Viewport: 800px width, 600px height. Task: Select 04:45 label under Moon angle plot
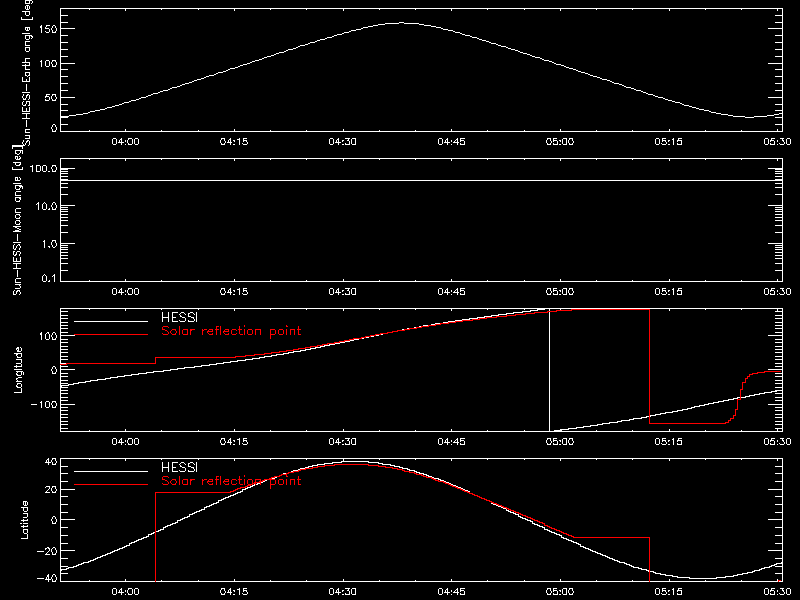point(451,291)
